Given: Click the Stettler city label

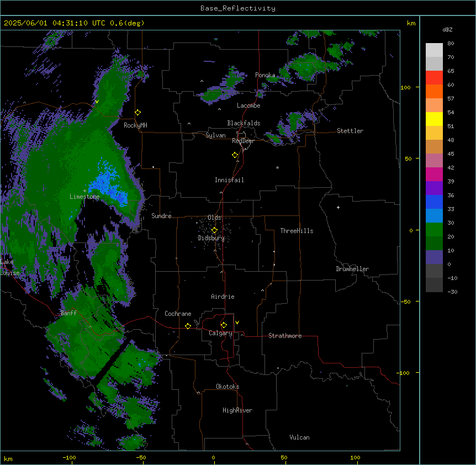Looking at the screenshot, I should tap(350, 131).
